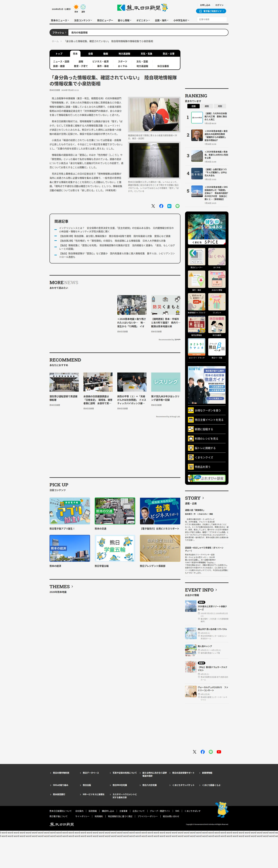Open footer link 熊日データベース
278x868 pixels.
coord(91,773)
